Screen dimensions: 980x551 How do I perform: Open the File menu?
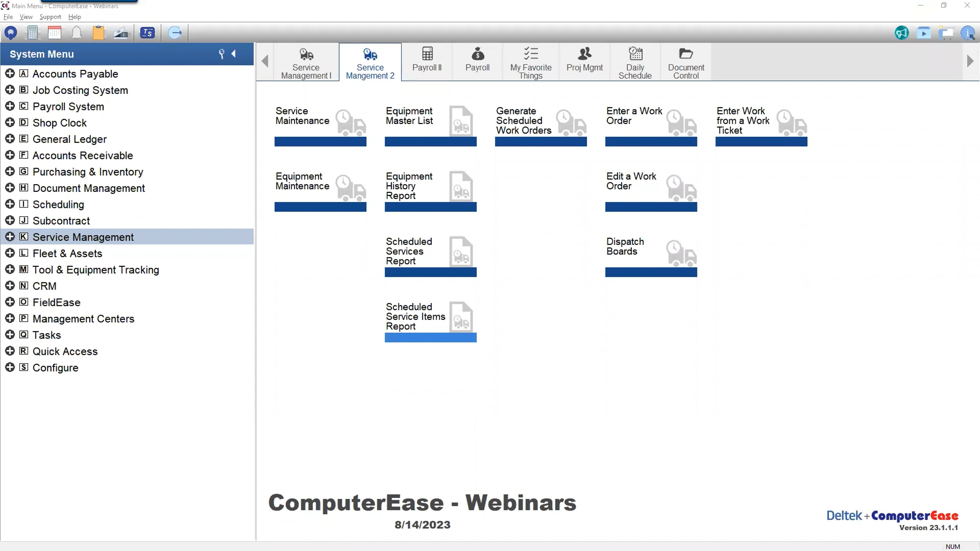point(8,17)
